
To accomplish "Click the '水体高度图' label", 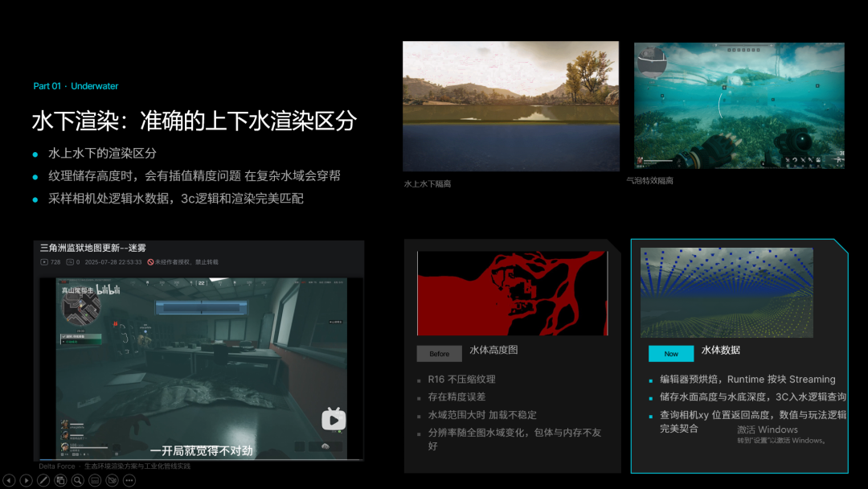I will [493, 350].
